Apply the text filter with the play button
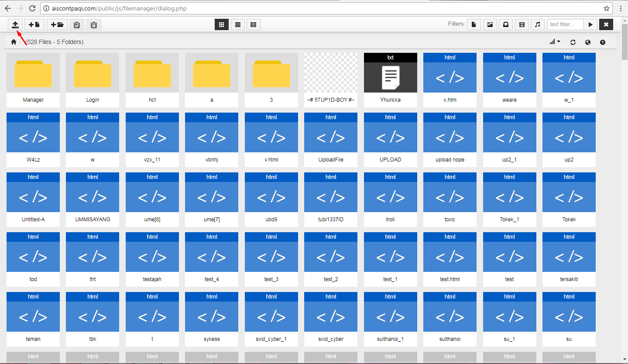The image size is (628, 364). [x=590, y=24]
